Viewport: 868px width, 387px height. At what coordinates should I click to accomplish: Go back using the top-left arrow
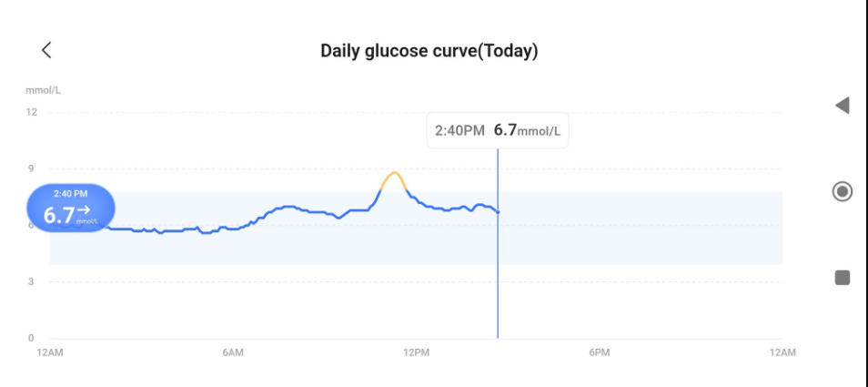pos(46,51)
